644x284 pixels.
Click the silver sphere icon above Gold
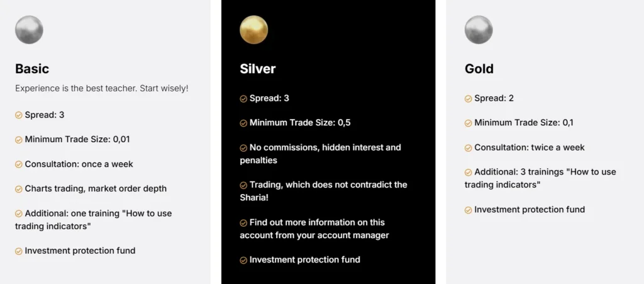(479, 30)
